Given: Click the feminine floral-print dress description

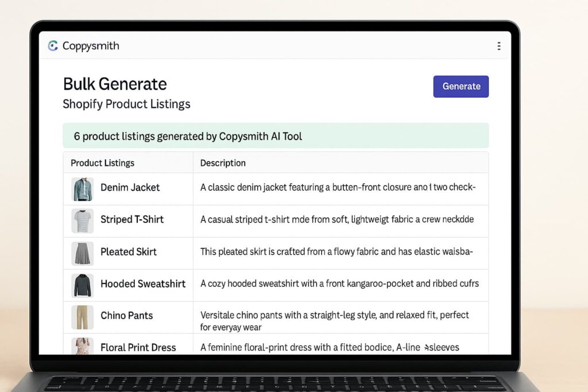Looking at the screenshot, I should pyautogui.click(x=330, y=347).
